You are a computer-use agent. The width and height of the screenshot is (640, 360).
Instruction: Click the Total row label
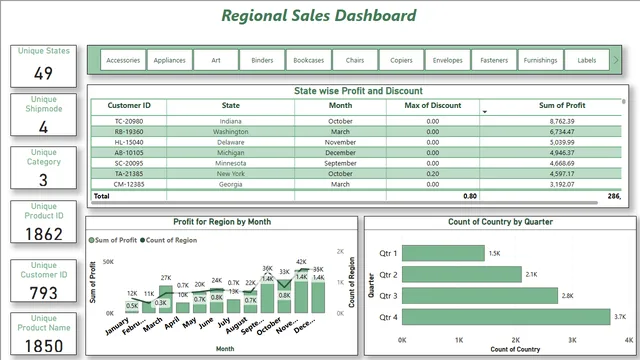(102, 196)
